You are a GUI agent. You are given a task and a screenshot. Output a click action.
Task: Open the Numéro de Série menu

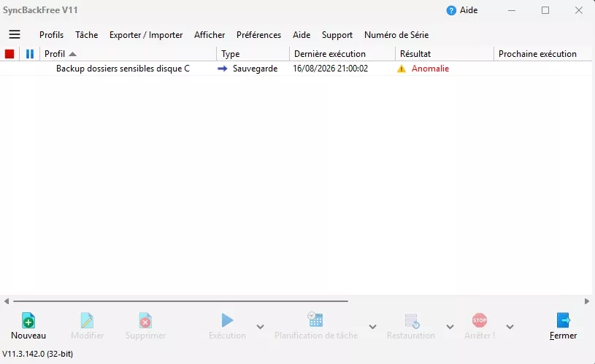pyautogui.click(x=396, y=35)
